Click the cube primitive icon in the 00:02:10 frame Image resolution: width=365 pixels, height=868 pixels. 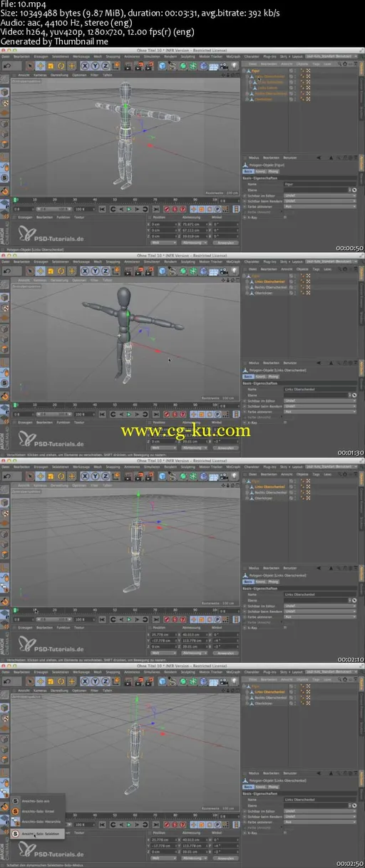coord(163,475)
